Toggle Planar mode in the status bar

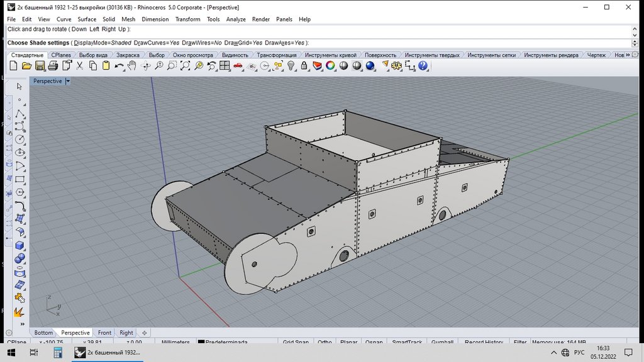(x=348, y=341)
